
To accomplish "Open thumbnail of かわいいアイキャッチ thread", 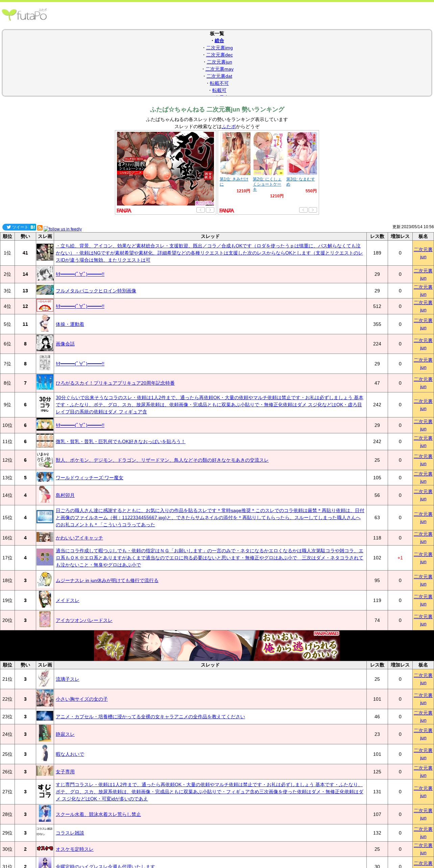I will coord(45,537).
